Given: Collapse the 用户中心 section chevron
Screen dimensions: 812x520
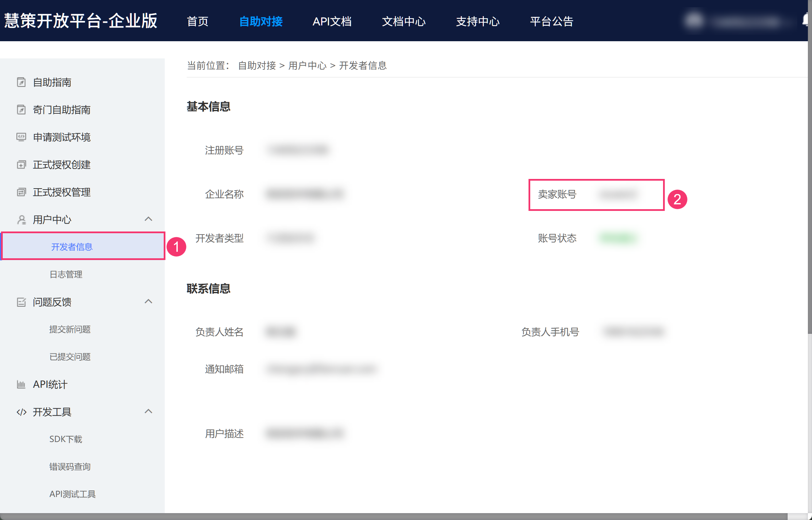Looking at the screenshot, I should click(x=148, y=219).
